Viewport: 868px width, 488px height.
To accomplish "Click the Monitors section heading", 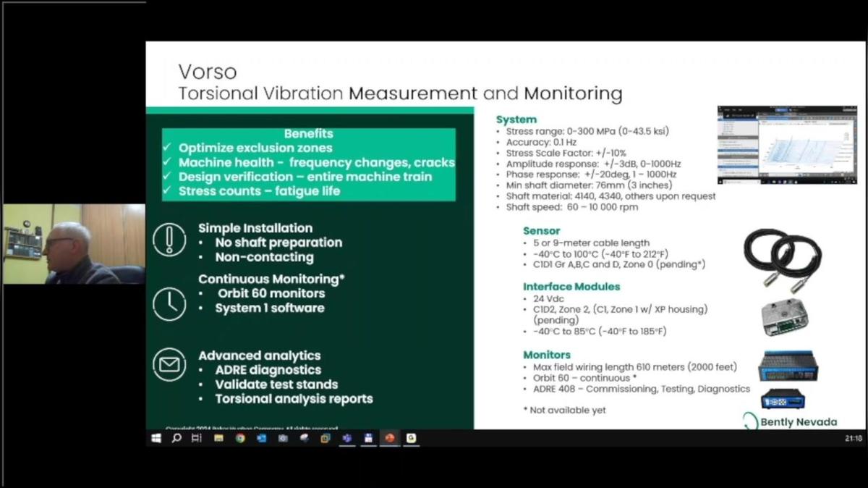I will coord(547,355).
